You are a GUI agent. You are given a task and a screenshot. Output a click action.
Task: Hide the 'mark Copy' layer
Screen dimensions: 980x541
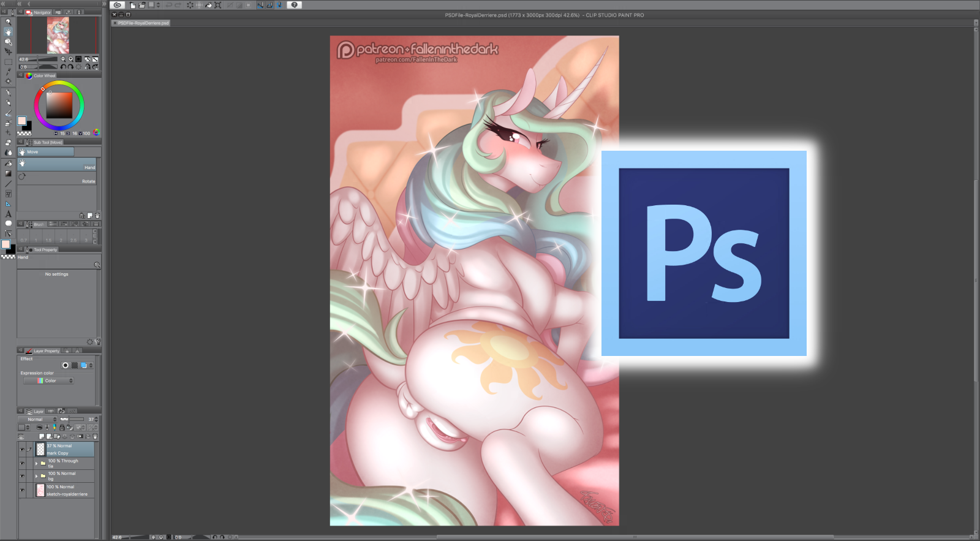click(22, 449)
